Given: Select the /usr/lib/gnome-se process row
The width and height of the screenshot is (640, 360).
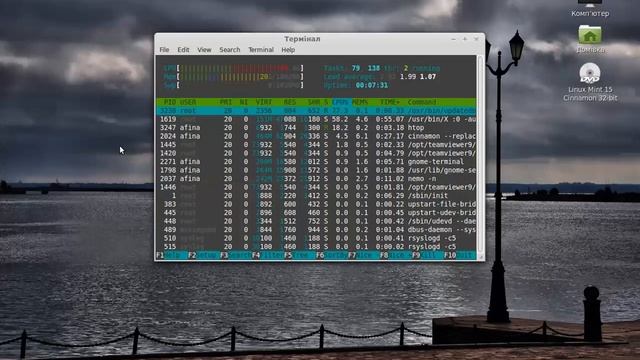Looking at the screenshot, I should [316, 170].
